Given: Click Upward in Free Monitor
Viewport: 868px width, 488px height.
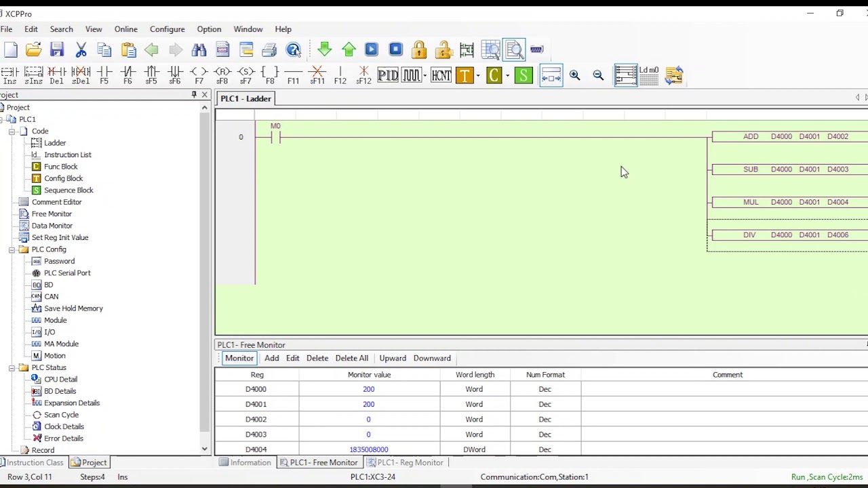Looking at the screenshot, I should (393, 358).
